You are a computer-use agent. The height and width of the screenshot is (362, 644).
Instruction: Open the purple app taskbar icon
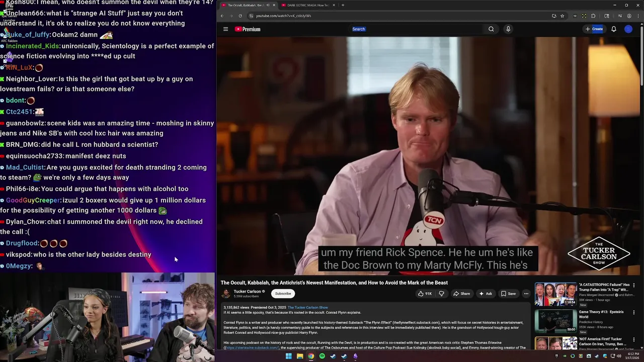pos(355,356)
